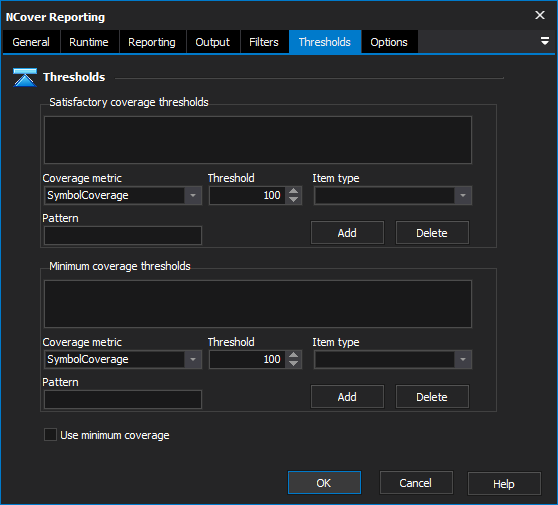Switch to the General tab
Image resolution: width=558 pixels, height=505 pixels.
tap(31, 42)
